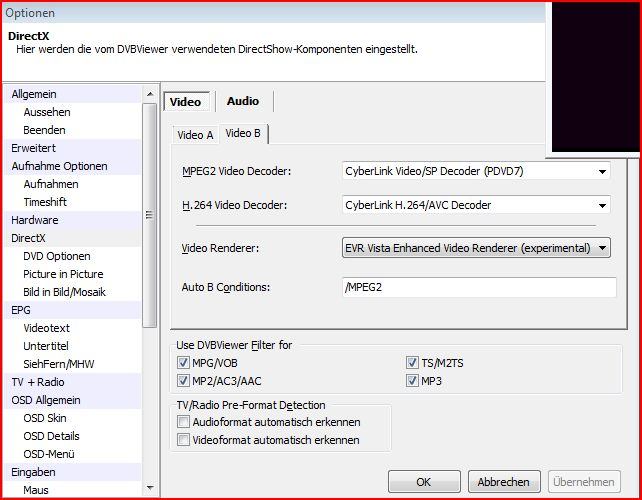The width and height of the screenshot is (642, 500).
Task: Open Bild in Bild/Mosaik settings
Action: point(73,292)
